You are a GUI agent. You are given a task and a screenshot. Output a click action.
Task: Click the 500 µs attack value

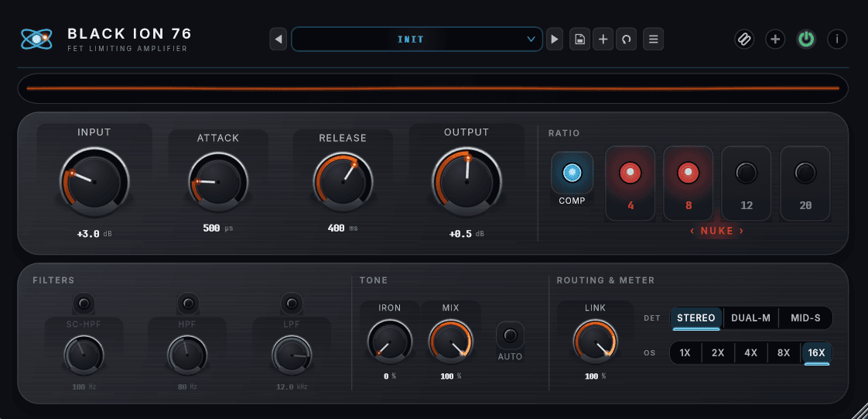pyautogui.click(x=218, y=228)
